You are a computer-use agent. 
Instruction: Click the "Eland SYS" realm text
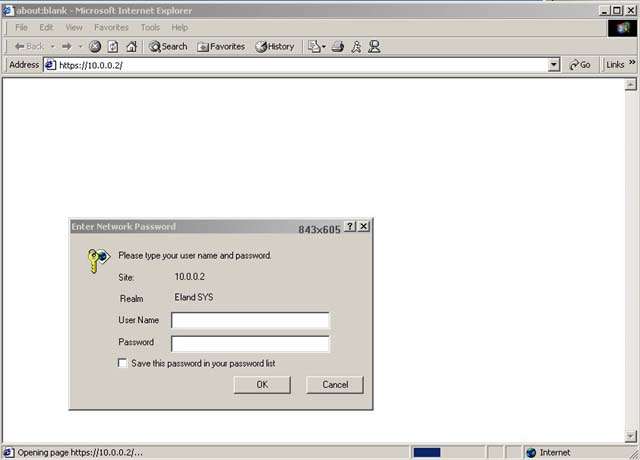tap(194, 297)
